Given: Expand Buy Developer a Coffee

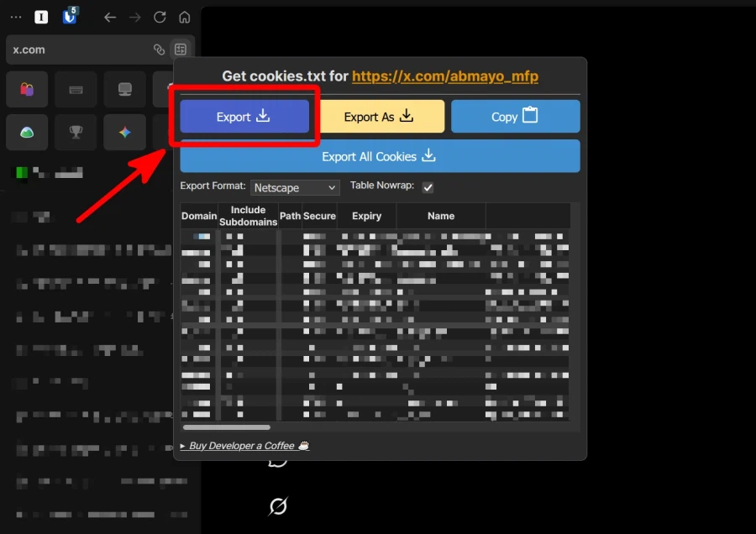Looking at the screenshot, I should [244, 446].
